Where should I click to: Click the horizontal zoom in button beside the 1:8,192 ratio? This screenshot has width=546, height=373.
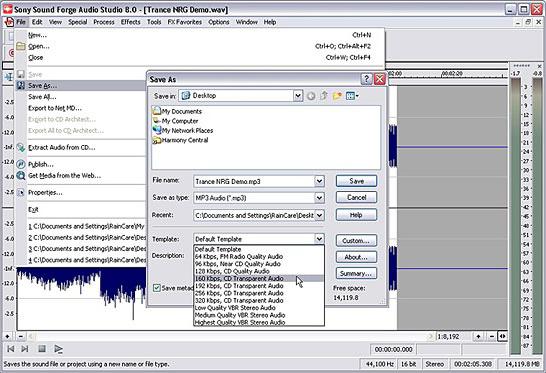pos(478,336)
